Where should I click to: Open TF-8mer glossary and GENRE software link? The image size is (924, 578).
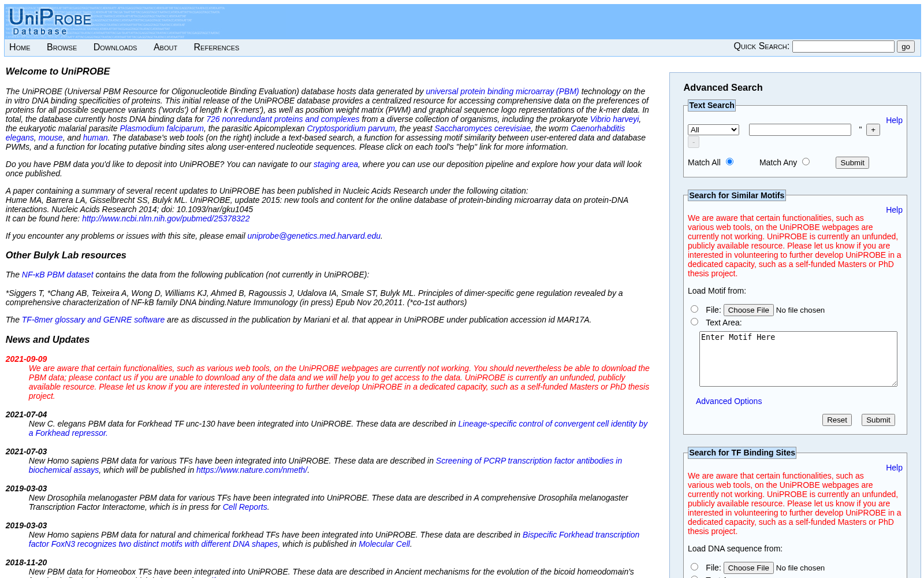pyautogui.click(x=93, y=320)
